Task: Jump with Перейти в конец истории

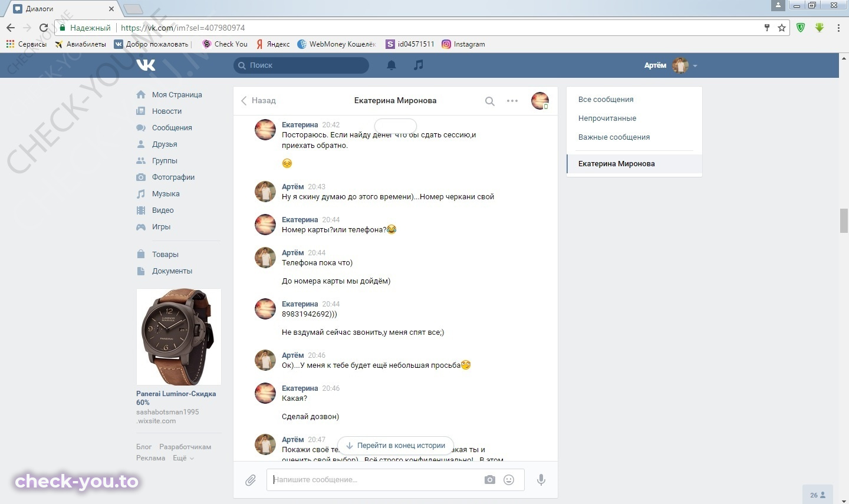Action: [x=396, y=446]
